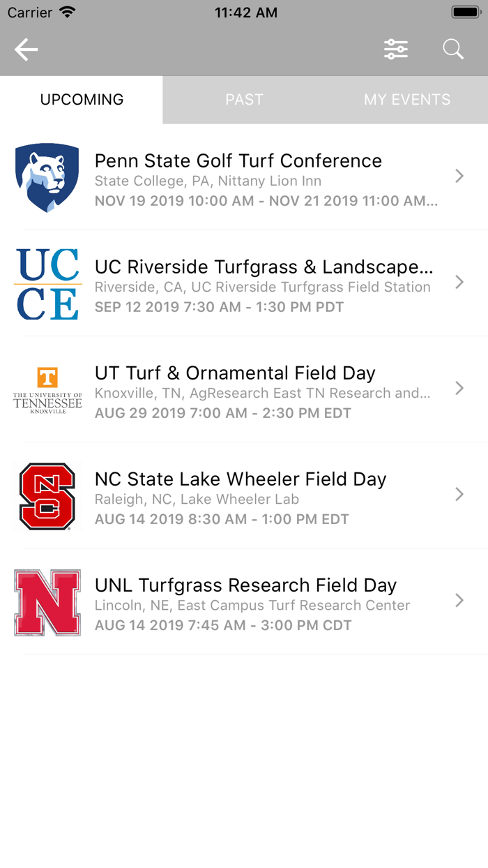Image resolution: width=488 pixels, height=868 pixels.
Task: Expand the UNL Turfgrass Research Field Day
Action: coord(459,601)
